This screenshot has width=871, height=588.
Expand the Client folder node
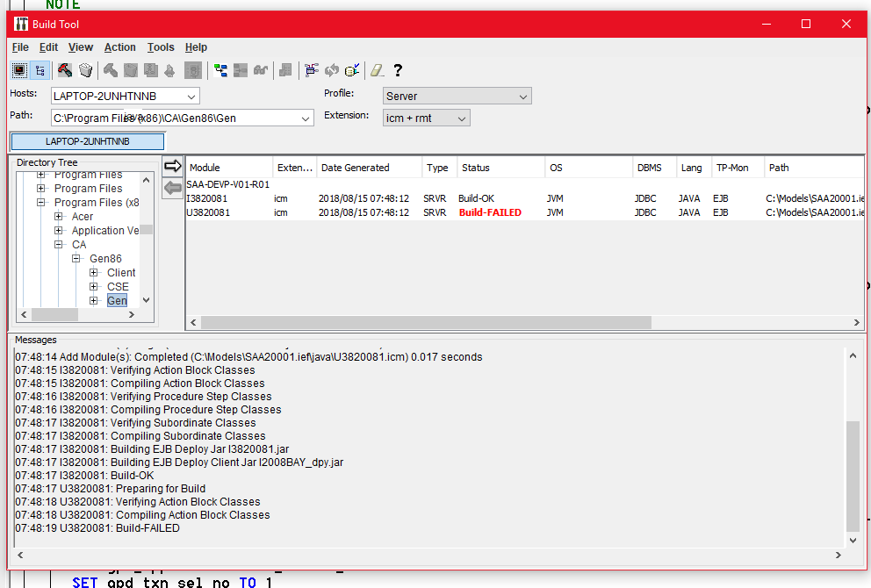pyautogui.click(x=94, y=273)
